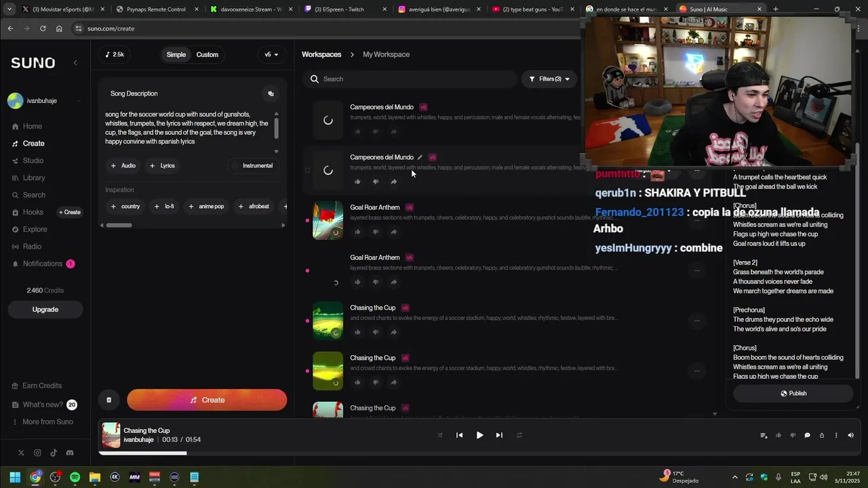
Task: Like the playing song in player bar
Action: click(778, 435)
